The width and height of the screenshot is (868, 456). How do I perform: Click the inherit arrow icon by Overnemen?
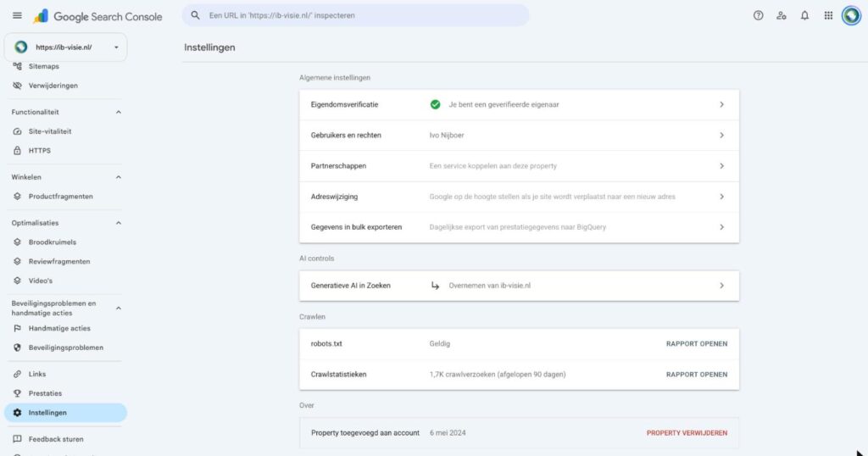tap(435, 286)
